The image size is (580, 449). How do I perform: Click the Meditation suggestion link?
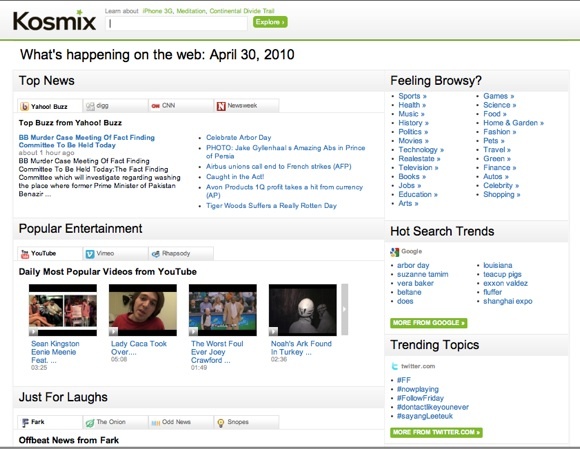pos(191,11)
